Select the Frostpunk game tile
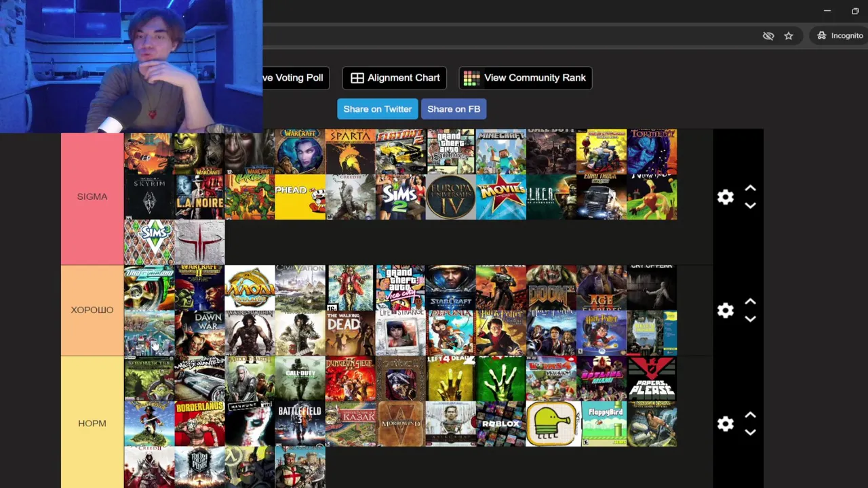Image resolution: width=868 pixels, height=488 pixels. click(x=199, y=467)
